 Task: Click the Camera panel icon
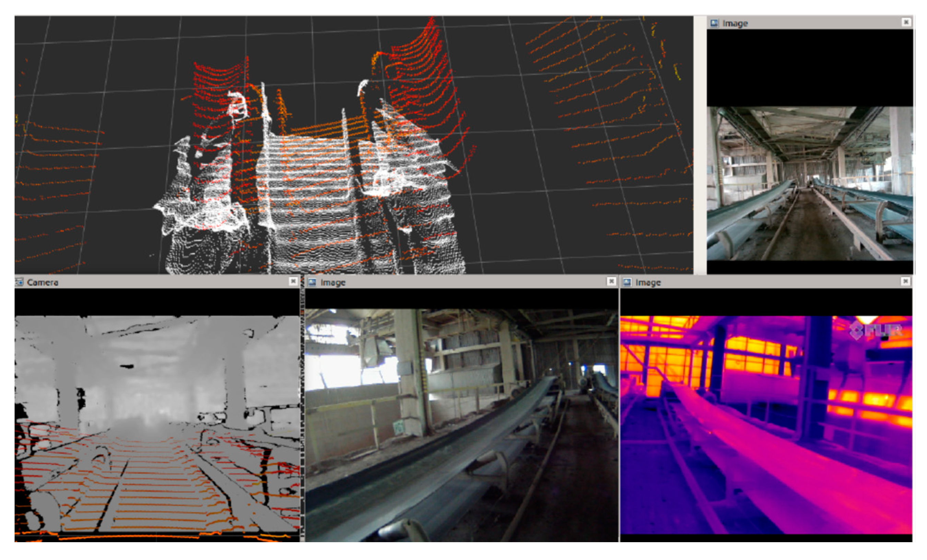click(x=19, y=282)
